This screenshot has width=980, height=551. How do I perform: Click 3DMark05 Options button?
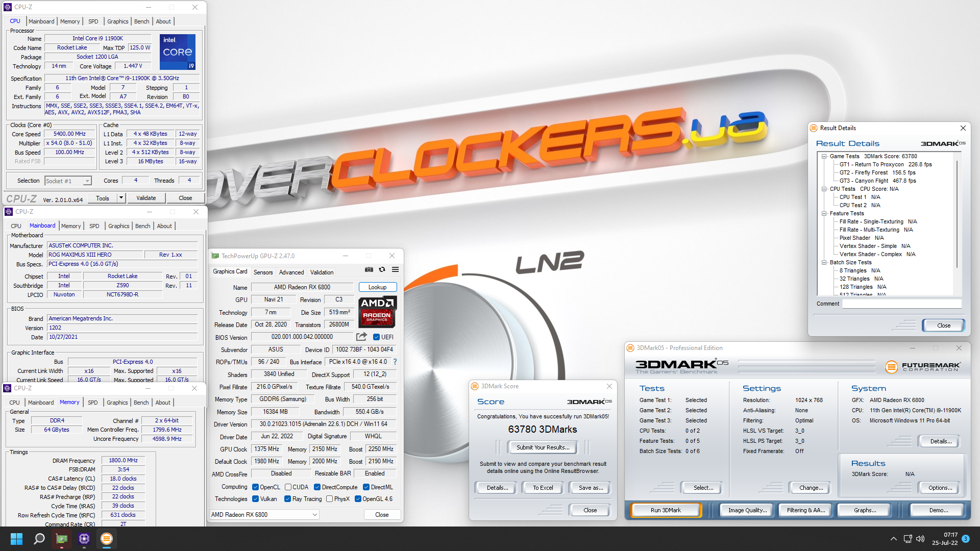click(940, 488)
